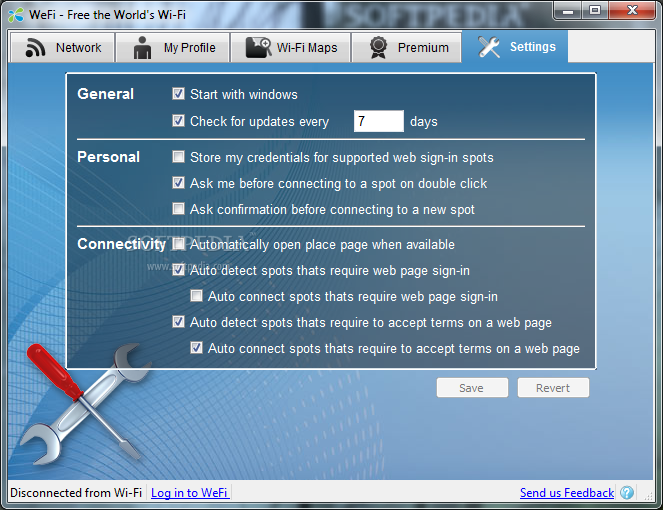Enable Store my credentials checkbox
This screenshot has height=510, width=663.
point(178,157)
